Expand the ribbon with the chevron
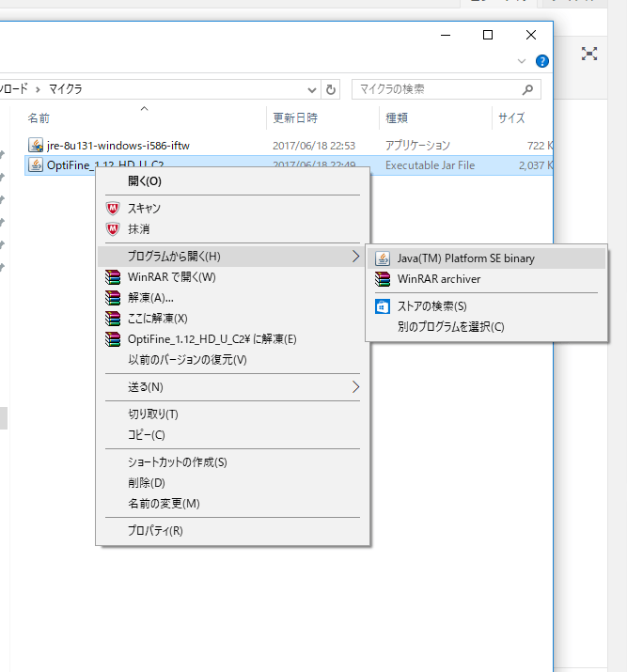 522,61
